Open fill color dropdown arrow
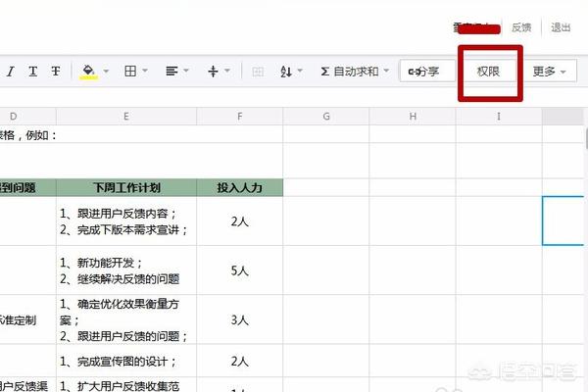 [105, 72]
